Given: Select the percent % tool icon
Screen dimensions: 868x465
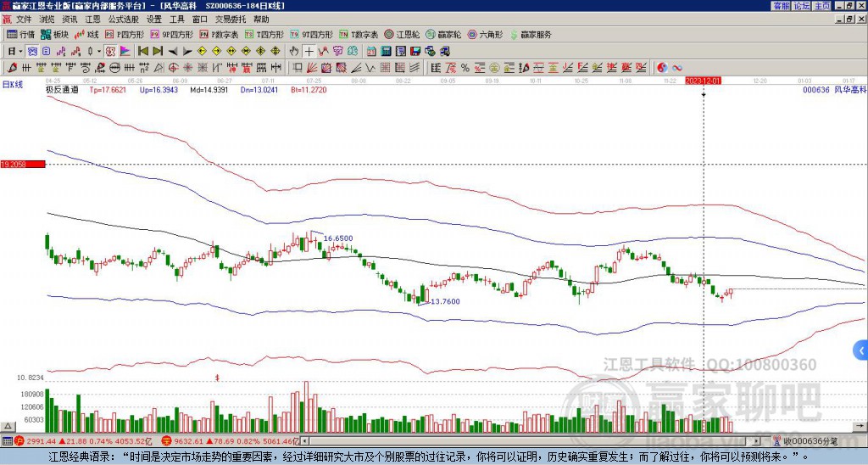Looking at the screenshot, I should pyautogui.click(x=465, y=68).
